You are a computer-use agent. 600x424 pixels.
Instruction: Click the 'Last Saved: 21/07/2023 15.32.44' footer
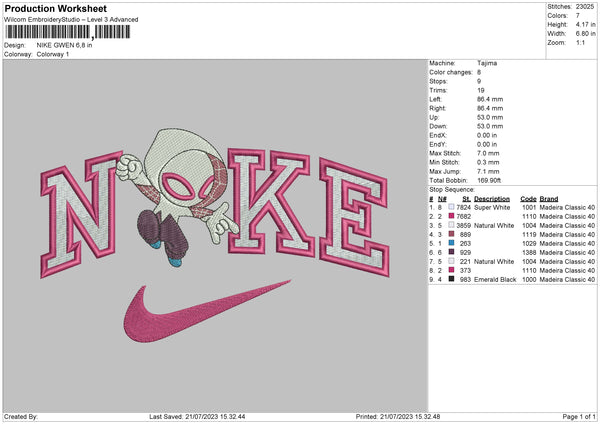coord(197,416)
